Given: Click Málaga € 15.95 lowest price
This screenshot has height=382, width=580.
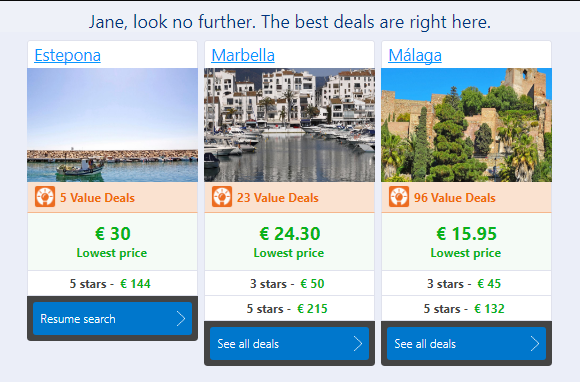Looking at the screenshot, I should click(466, 242).
